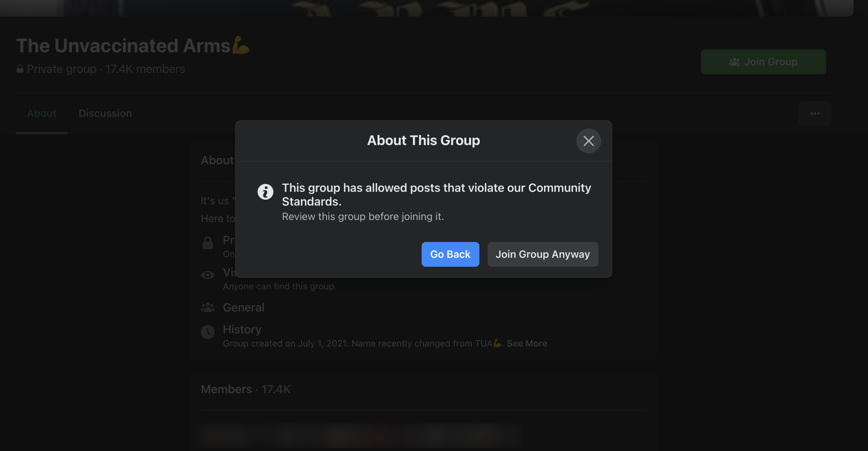Click the people icon beside General
Screen dimensions: 868x451
click(x=207, y=307)
